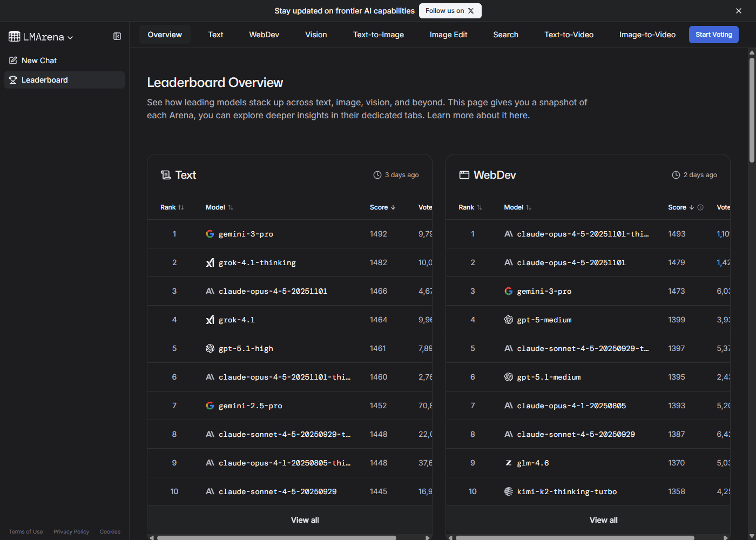Click the Google icon next to gemini-3-pro in Text

click(210, 234)
